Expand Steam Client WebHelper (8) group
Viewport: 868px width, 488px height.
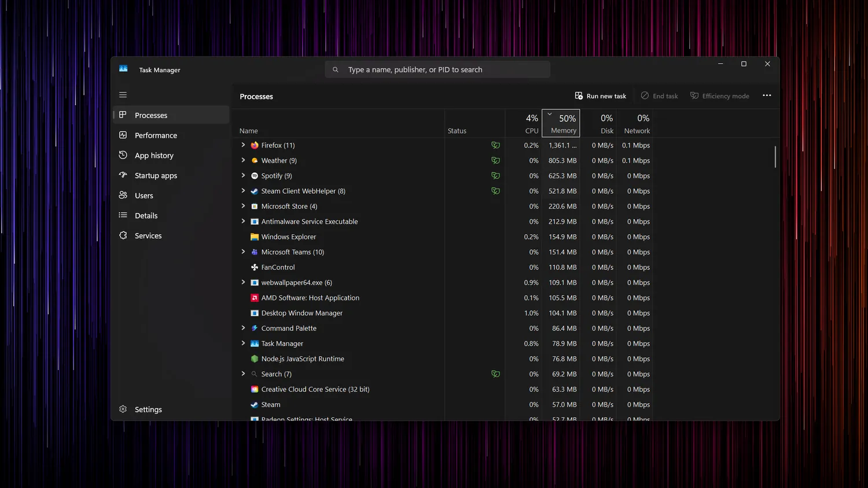(x=243, y=191)
